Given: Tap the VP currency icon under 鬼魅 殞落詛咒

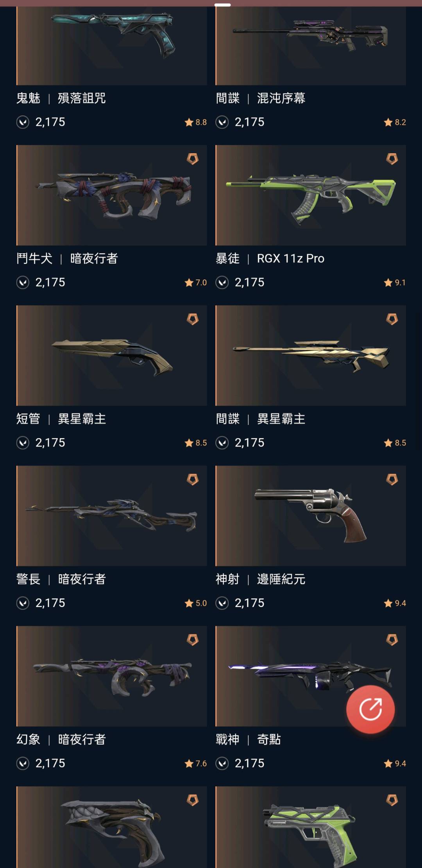Looking at the screenshot, I should pyautogui.click(x=23, y=122).
